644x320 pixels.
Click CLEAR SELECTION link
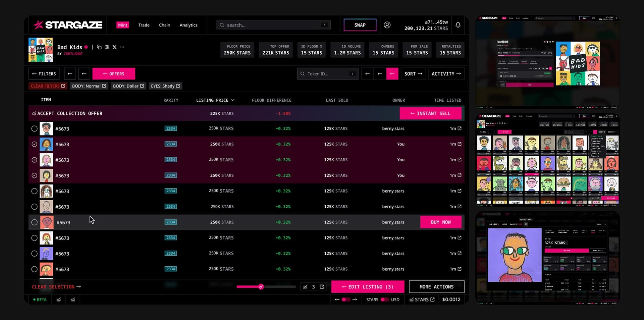click(56, 287)
